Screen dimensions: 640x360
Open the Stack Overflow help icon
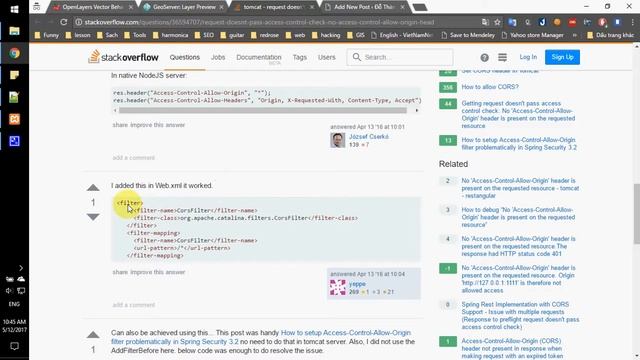(484, 58)
